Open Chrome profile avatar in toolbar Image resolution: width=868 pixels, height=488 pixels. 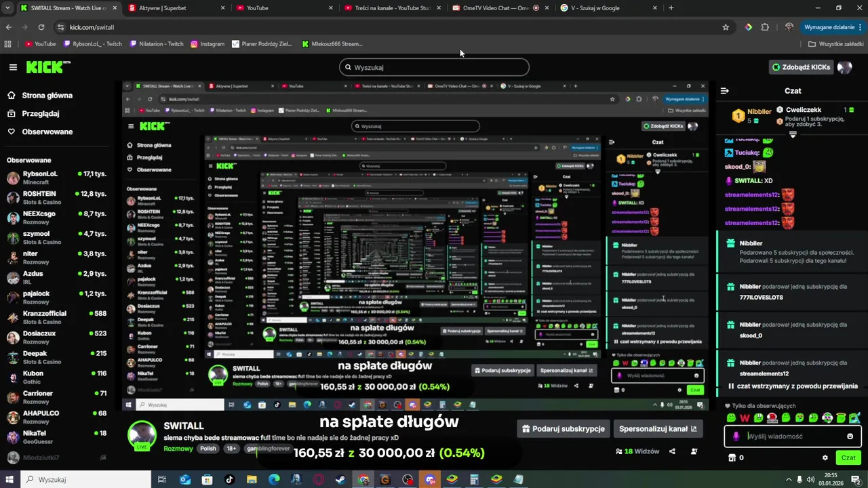[x=789, y=27]
